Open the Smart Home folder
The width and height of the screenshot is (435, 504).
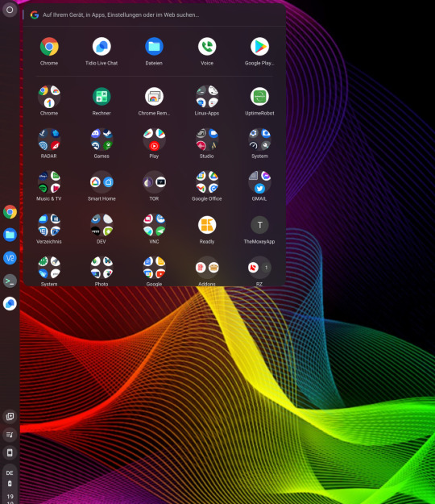point(101,182)
